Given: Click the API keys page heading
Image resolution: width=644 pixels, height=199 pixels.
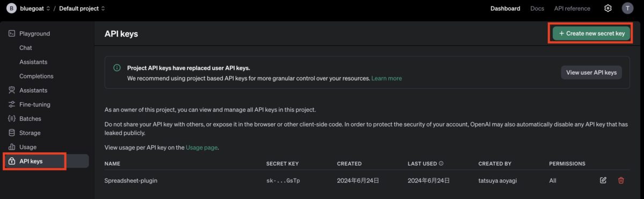Looking at the screenshot, I should [x=121, y=33].
